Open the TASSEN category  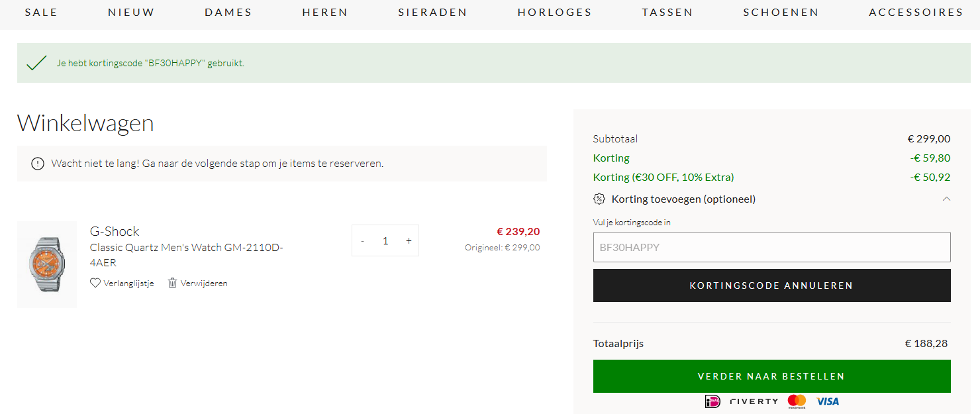coord(667,13)
